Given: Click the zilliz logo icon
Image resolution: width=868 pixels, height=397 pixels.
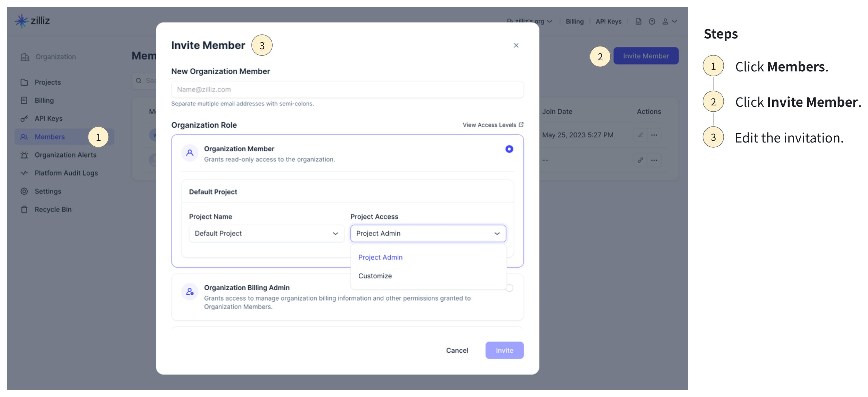Looking at the screenshot, I should tap(22, 21).
